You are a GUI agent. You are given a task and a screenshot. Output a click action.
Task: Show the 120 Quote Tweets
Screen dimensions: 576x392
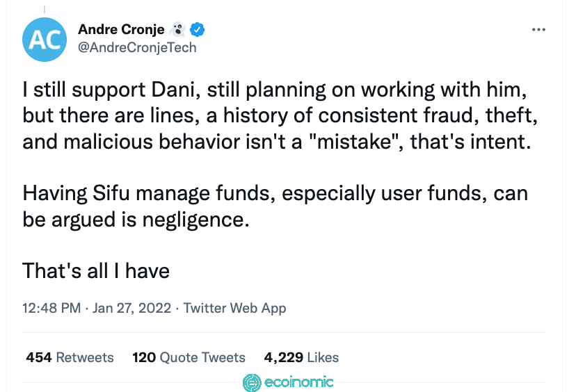(189, 357)
